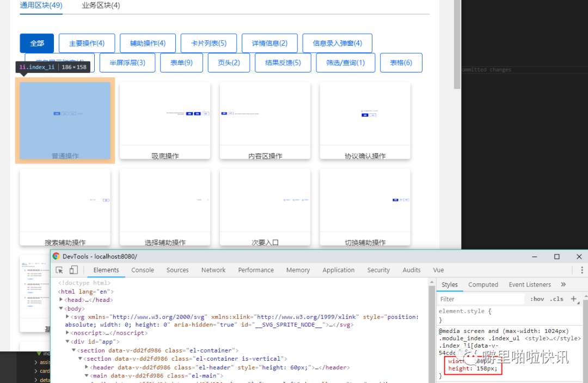The height and width of the screenshot is (383, 588).
Task: Open the 搜索辅助操作 block card
Action: (65, 207)
